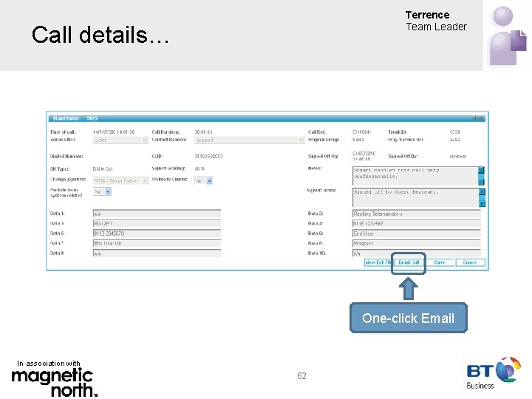Focus the Data 5 field with 0113 2345678

point(157,233)
